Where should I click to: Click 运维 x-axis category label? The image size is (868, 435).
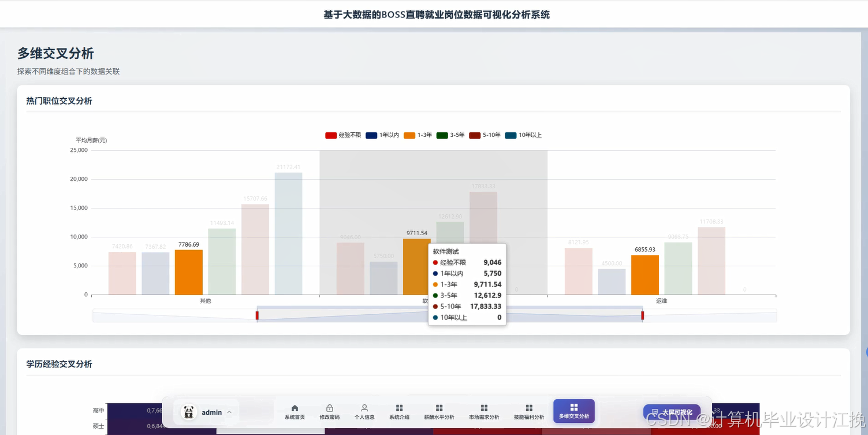pyautogui.click(x=662, y=301)
